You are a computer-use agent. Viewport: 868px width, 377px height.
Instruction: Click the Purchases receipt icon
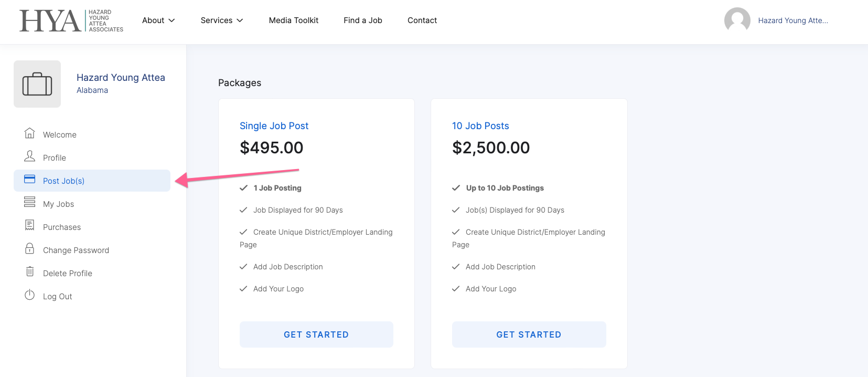click(30, 225)
